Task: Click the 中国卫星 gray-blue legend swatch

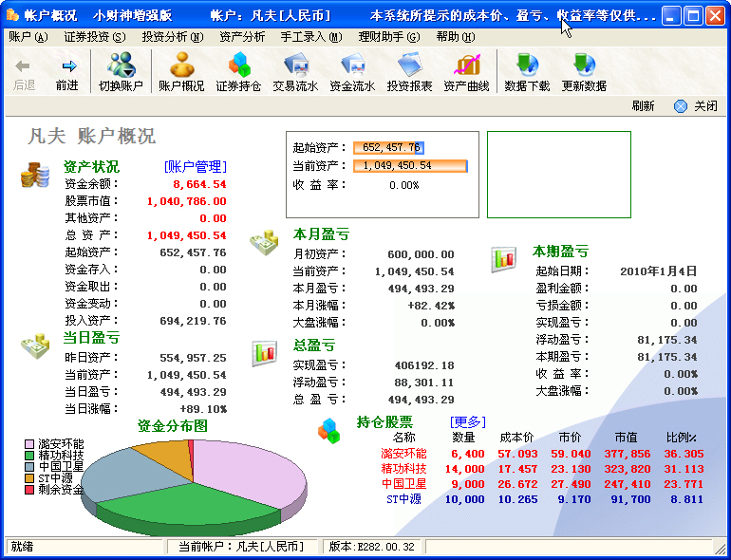Action: point(29,467)
